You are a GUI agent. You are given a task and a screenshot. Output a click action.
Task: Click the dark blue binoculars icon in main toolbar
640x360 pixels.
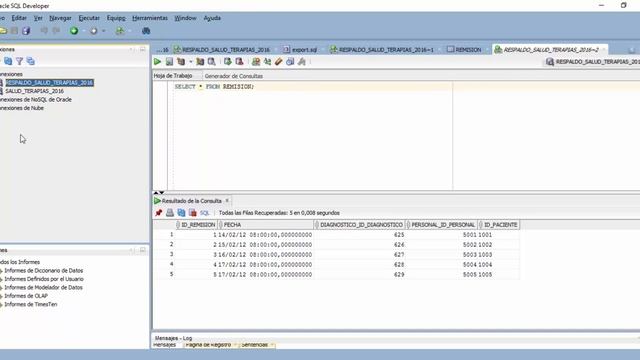pyautogui.click(x=146, y=31)
